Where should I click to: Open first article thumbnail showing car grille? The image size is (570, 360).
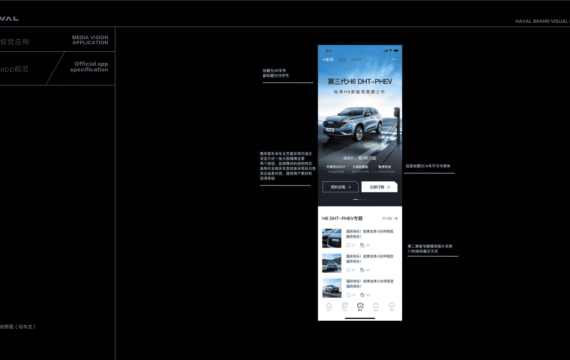click(x=332, y=238)
